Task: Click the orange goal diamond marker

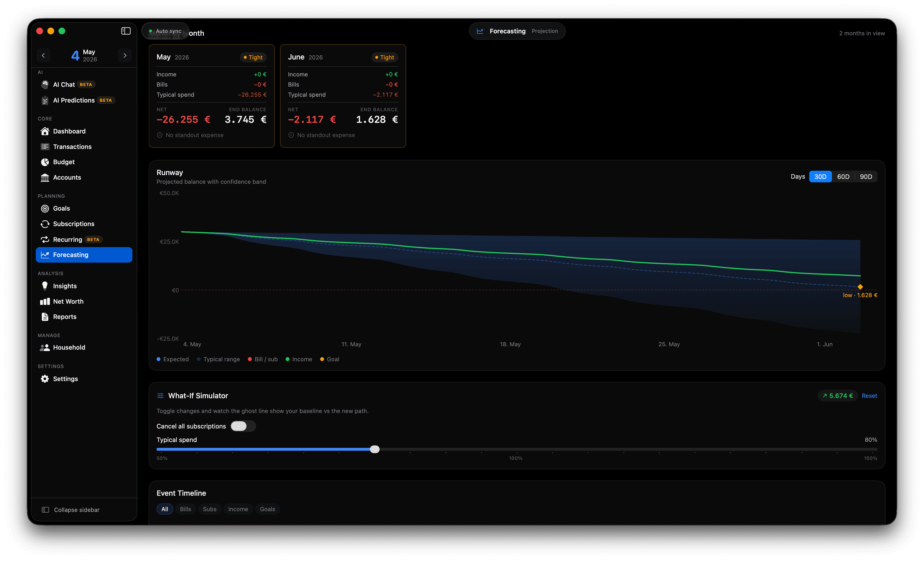Action: point(860,287)
